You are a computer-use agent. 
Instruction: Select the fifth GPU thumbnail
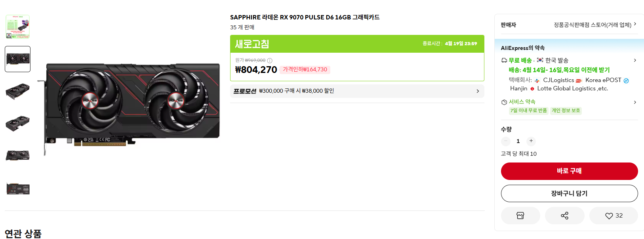(17, 155)
